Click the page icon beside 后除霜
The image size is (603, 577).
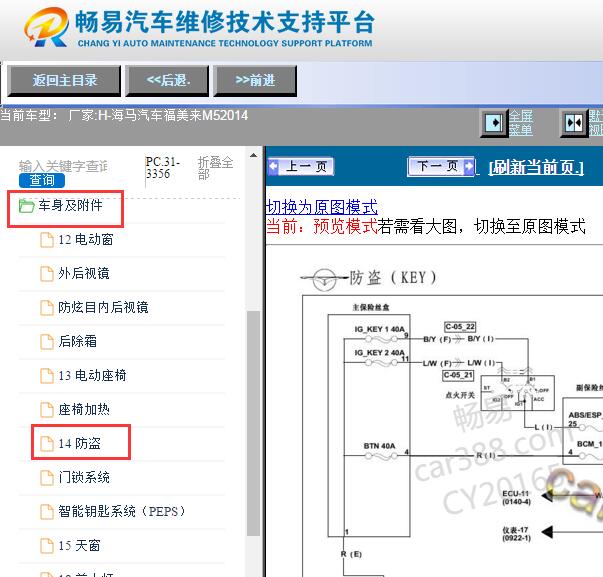point(47,342)
